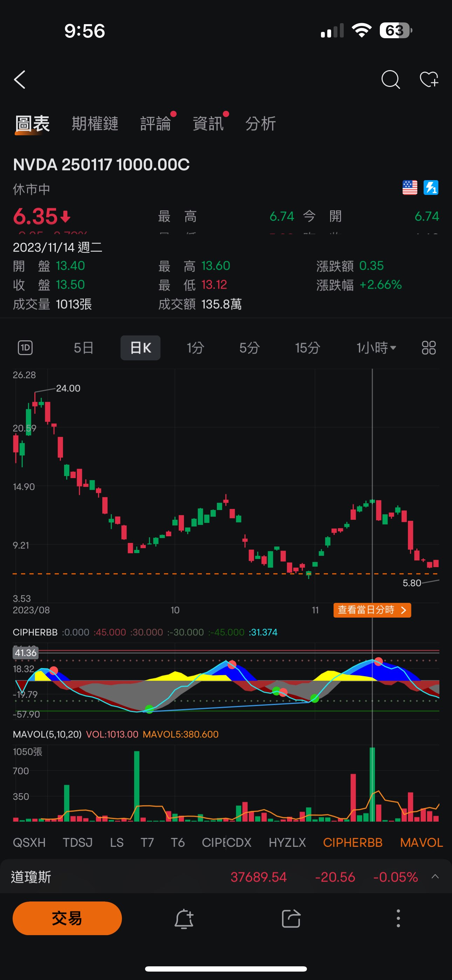Tap the battery indicator in status bar

(396, 30)
